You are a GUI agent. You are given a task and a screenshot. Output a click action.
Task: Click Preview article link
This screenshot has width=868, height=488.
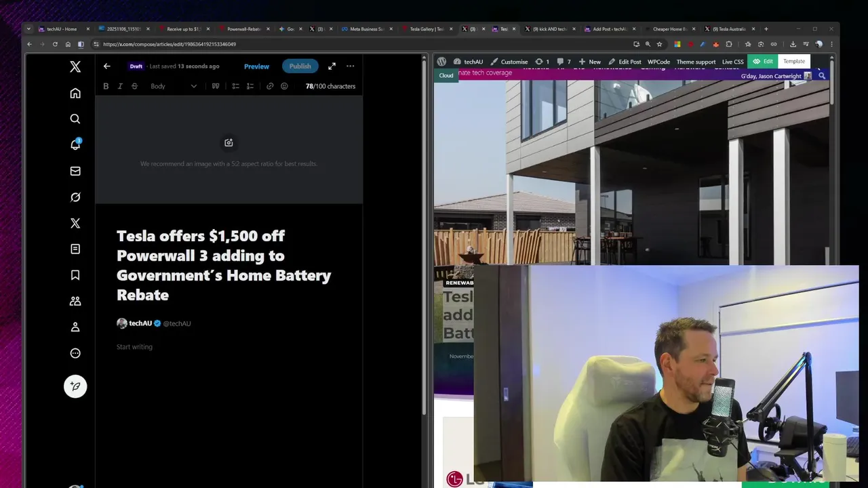(256, 66)
